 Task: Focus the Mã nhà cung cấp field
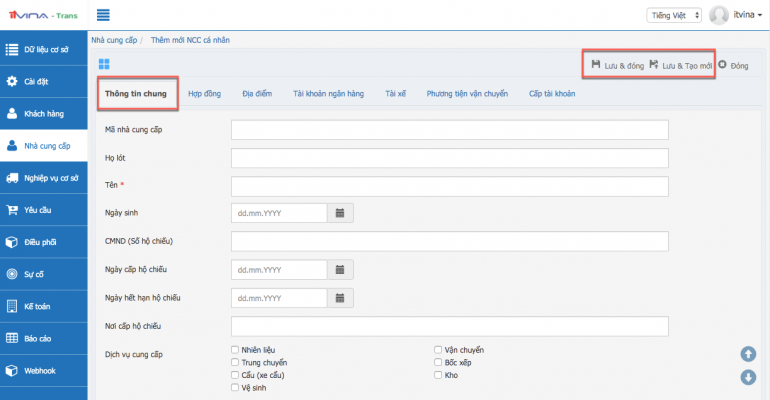(x=449, y=130)
